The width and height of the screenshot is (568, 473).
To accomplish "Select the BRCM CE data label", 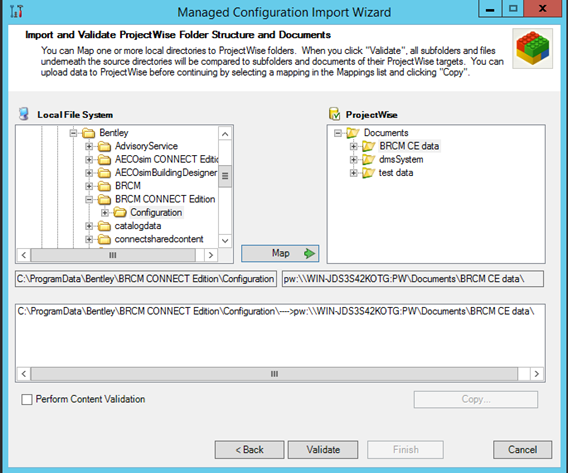I will click(x=409, y=146).
